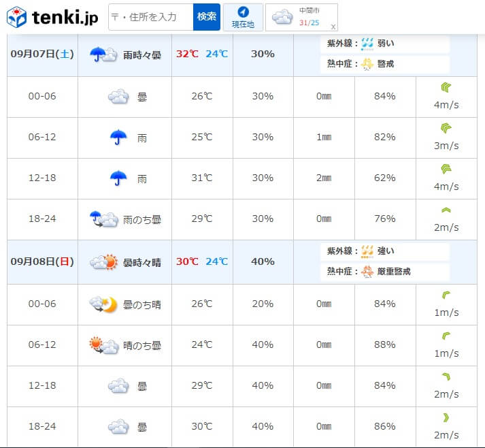
Task: Click the cloudy-sun icon for 09月08日
Action: (x=103, y=262)
